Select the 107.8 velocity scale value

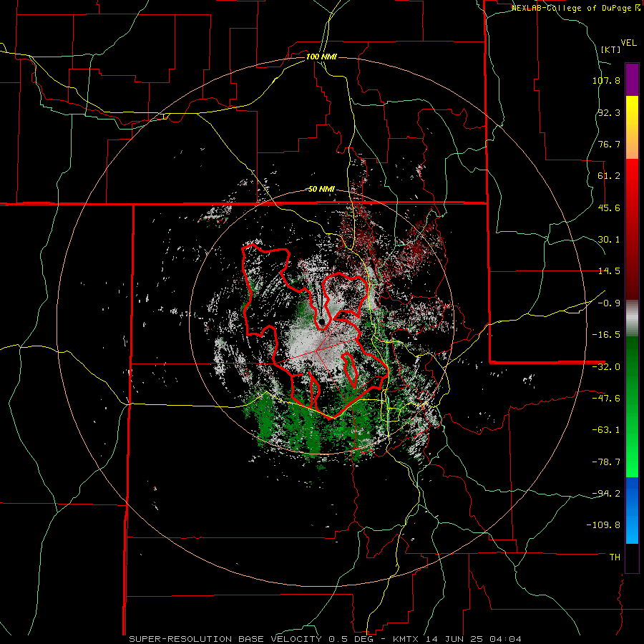606,80
